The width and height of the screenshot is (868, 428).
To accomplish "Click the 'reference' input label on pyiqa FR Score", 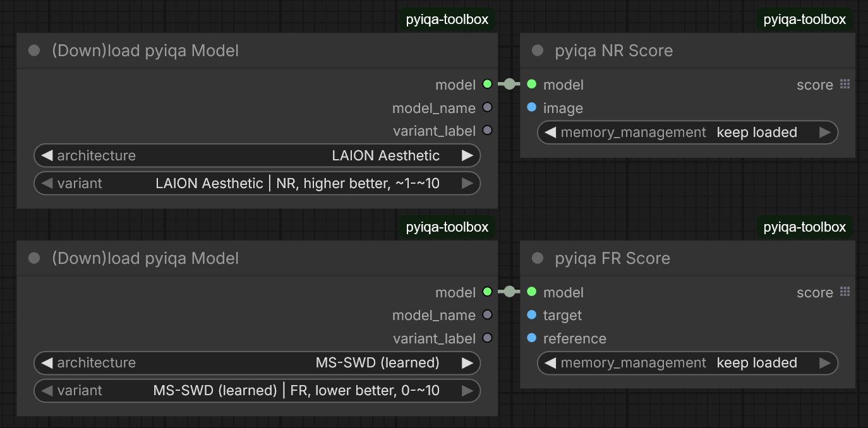I will (574, 338).
